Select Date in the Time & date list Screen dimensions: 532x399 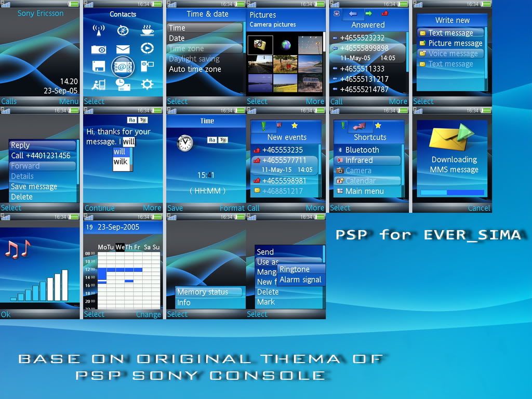205,38
